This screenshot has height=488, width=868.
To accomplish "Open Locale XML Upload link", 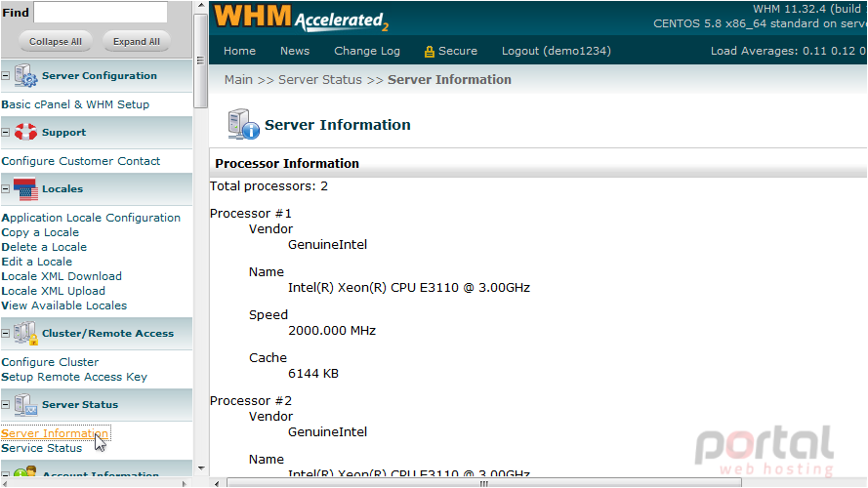I will click(53, 291).
